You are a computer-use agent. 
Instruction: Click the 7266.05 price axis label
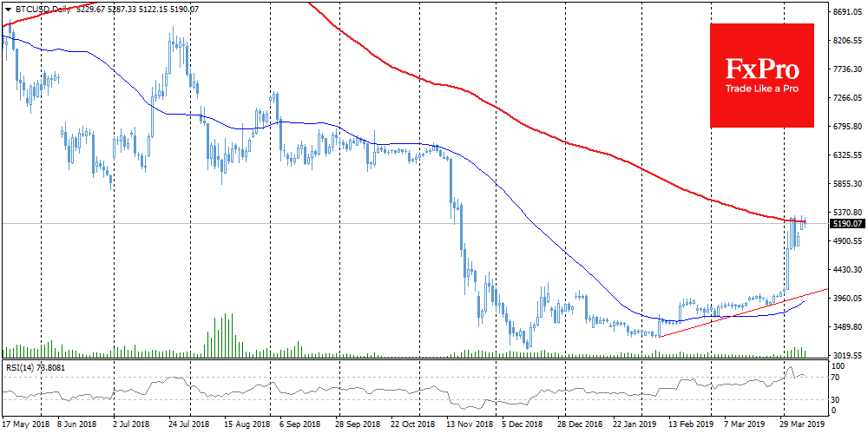click(x=845, y=98)
